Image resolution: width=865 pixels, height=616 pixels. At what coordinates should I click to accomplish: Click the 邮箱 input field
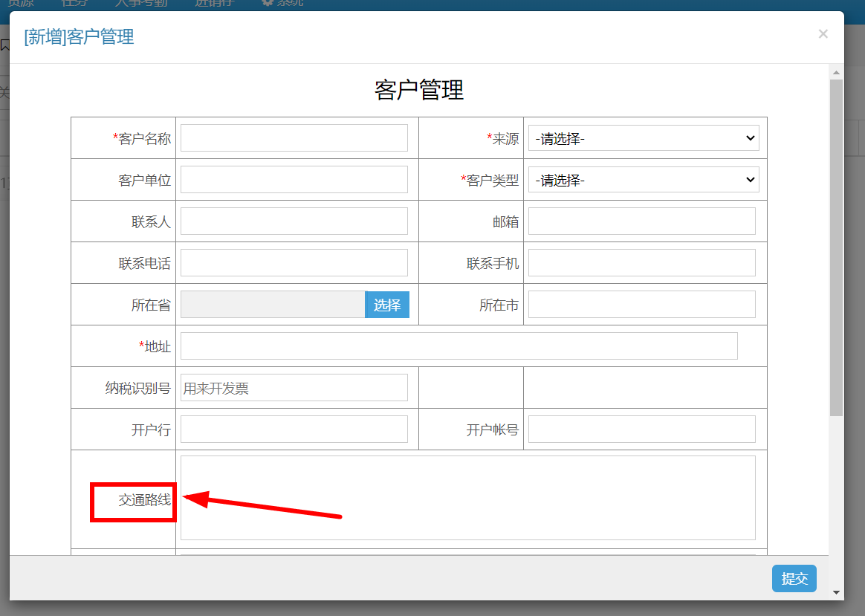tap(641, 221)
